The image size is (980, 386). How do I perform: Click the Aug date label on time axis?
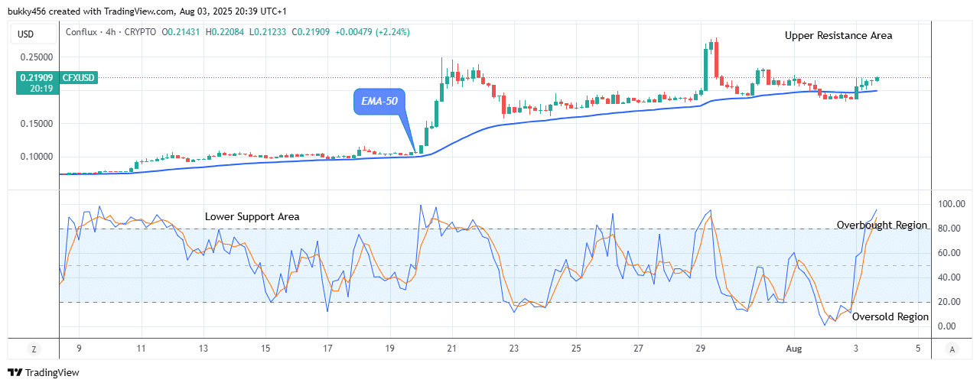pyautogui.click(x=793, y=349)
